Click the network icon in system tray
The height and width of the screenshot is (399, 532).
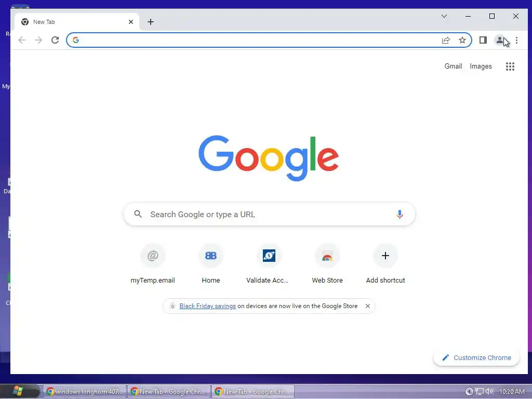(x=480, y=392)
